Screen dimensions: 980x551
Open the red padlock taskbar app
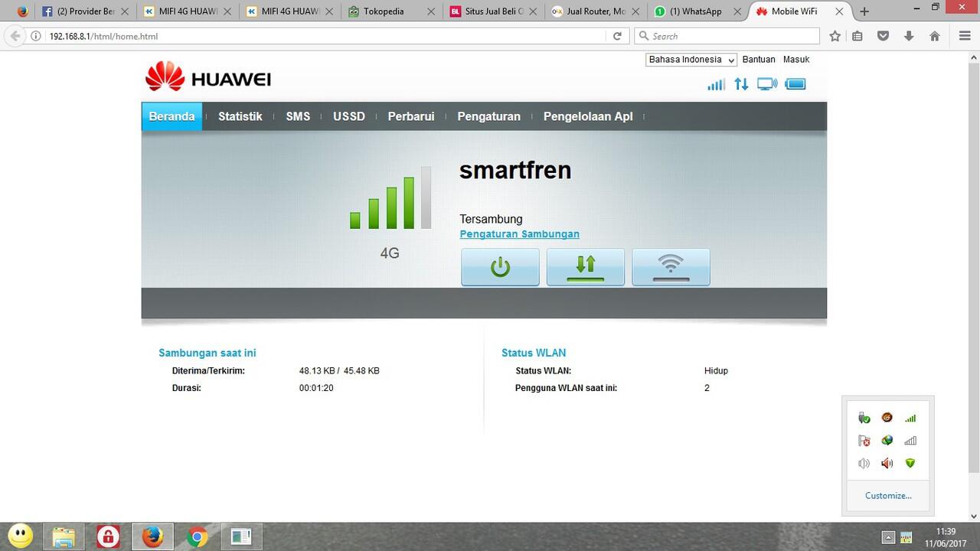[x=108, y=536]
